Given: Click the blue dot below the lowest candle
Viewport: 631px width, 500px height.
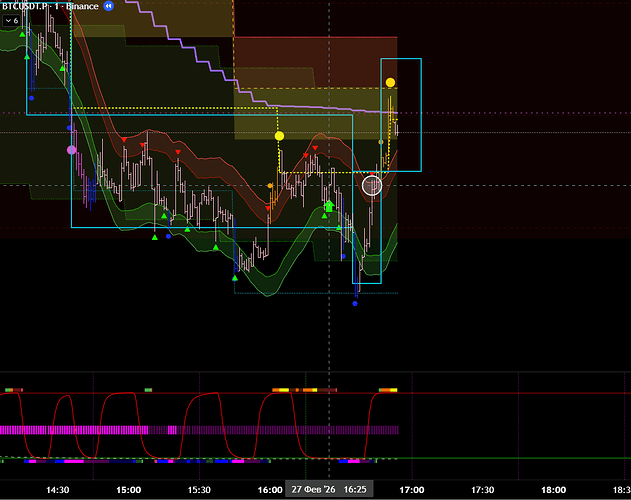Looking at the screenshot, I should click(x=356, y=303).
